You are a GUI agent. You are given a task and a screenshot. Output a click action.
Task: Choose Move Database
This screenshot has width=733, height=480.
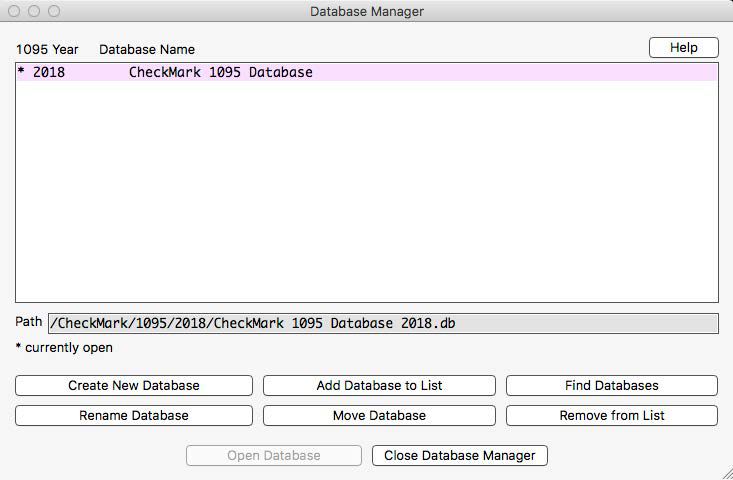(x=379, y=416)
